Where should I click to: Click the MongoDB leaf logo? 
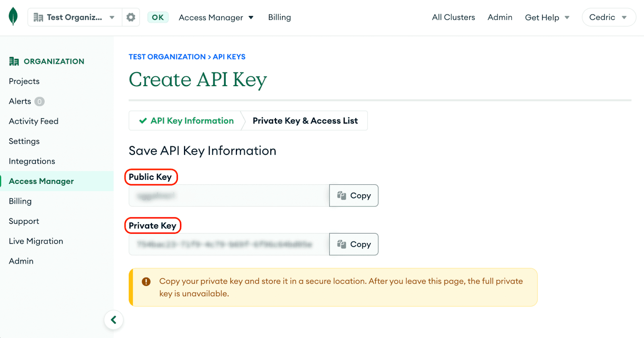click(13, 16)
